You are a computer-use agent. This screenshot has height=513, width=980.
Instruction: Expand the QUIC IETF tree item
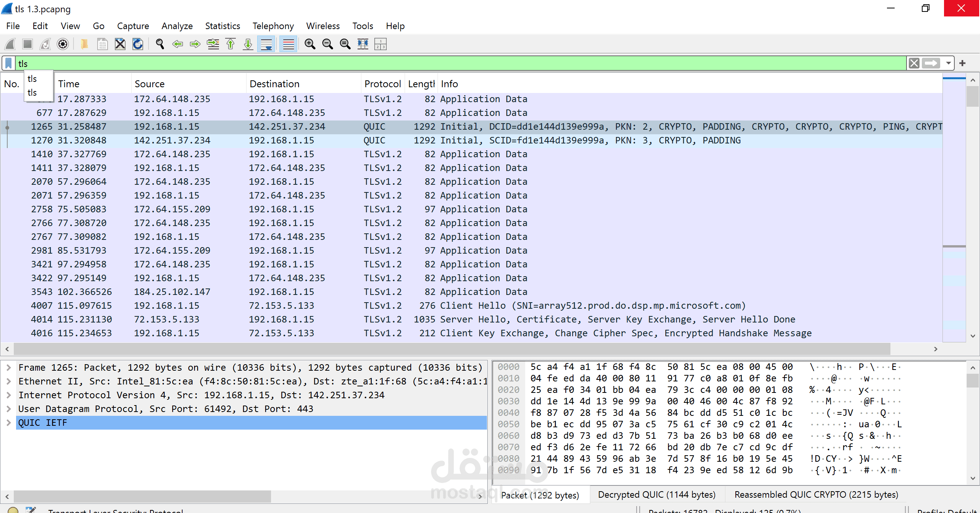(8, 423)
